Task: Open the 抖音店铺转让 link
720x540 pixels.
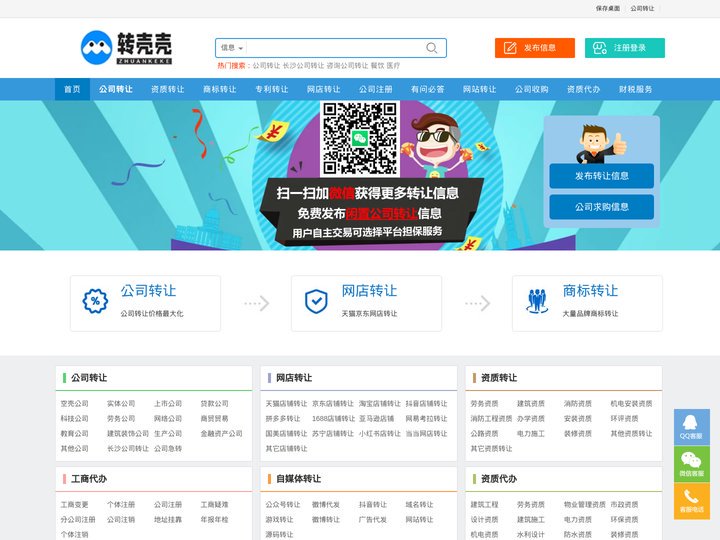Action: [427, 404]
